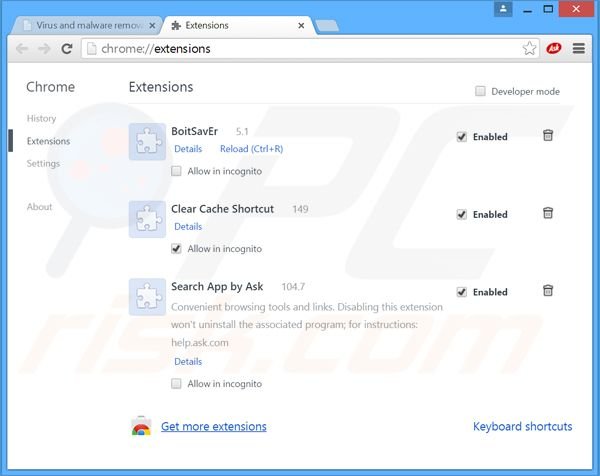Click the browser forward arrow
The image size is (600, 476).
point(44,49)
